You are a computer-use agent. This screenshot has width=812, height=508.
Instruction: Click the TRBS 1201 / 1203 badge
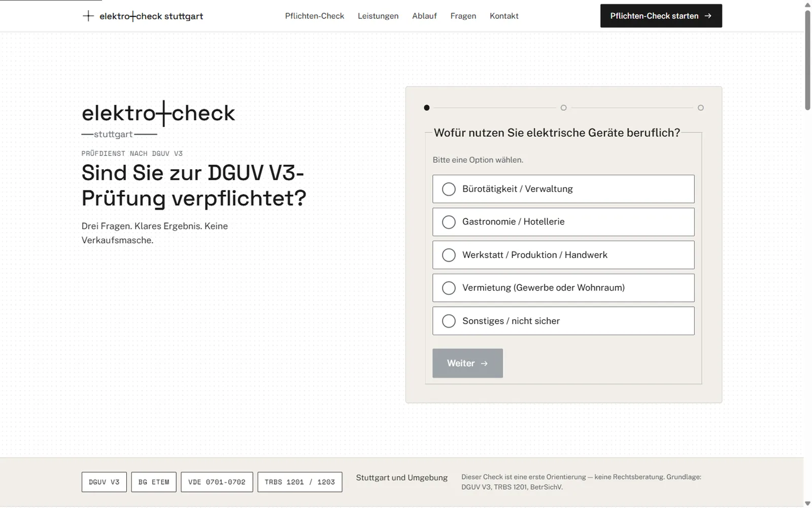(300, 482)
